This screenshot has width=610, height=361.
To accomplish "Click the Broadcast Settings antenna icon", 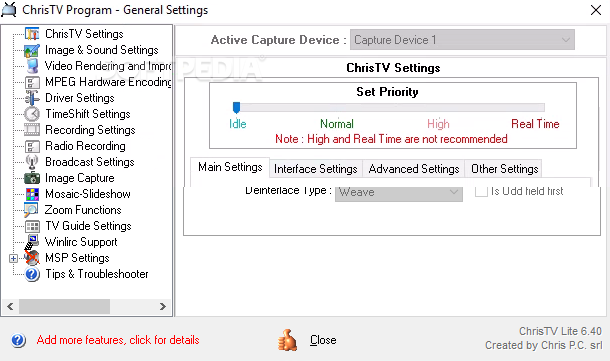I will pyautogui.click(x=32, y=162).
